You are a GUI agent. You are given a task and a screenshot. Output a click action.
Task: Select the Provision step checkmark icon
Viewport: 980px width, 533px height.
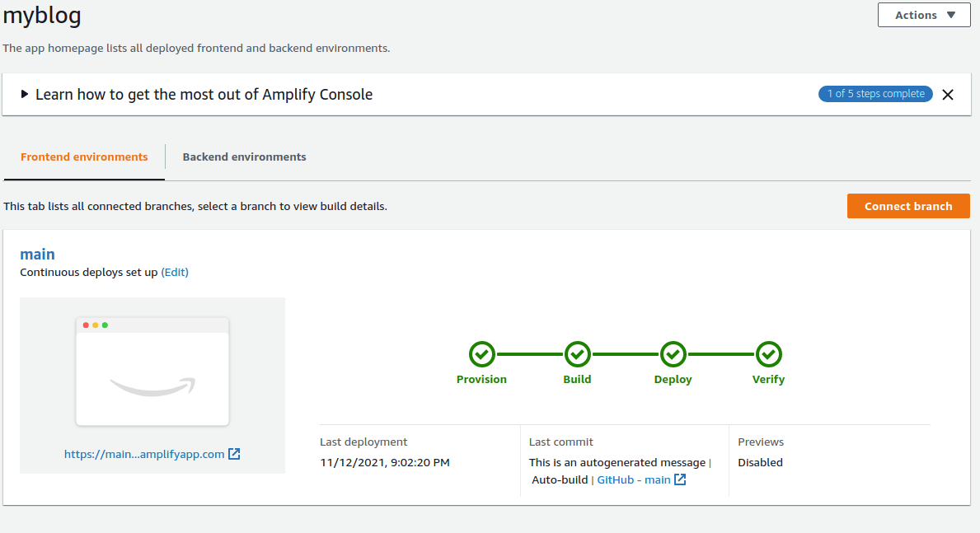(x=481, y=354)
